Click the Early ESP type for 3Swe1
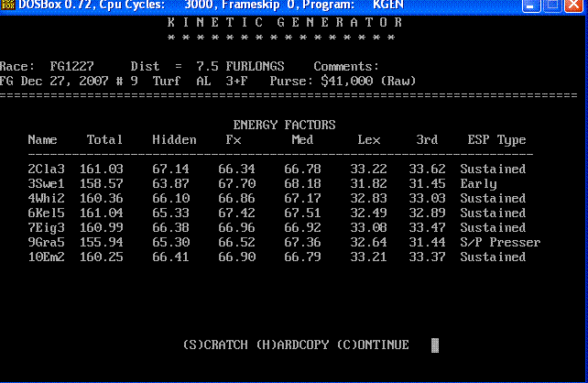 tap(478, 184)
